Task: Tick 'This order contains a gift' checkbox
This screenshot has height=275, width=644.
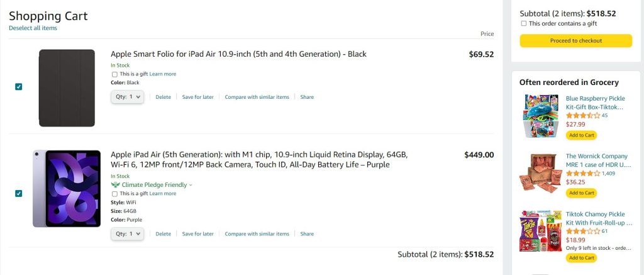Action: point(524,24)
